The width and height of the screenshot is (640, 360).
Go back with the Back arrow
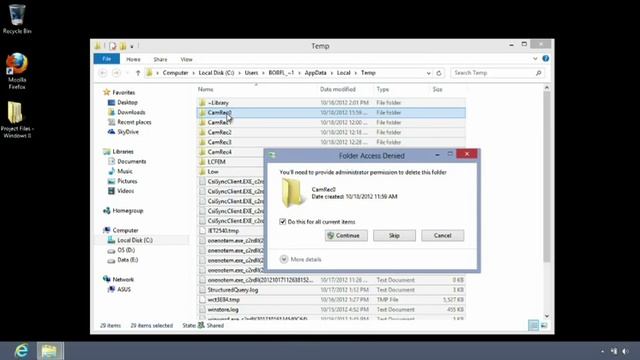coord(103,73)
